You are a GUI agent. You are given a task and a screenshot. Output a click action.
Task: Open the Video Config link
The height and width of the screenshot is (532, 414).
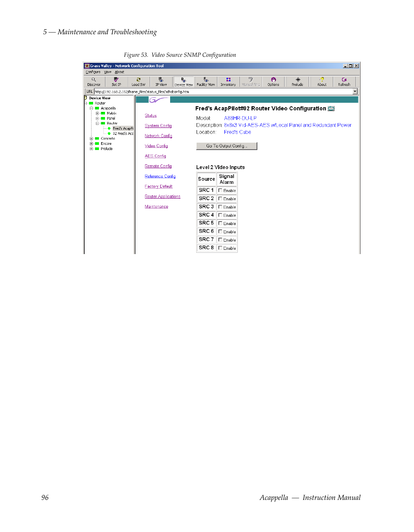[x=156, y=146]
